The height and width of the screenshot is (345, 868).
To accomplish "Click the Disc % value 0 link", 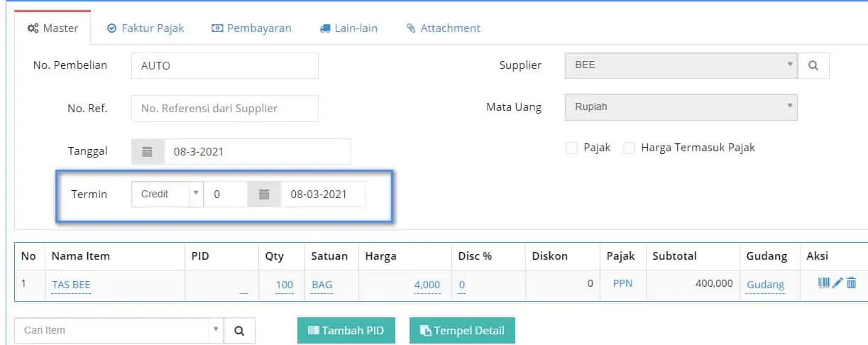I will 462,285.
